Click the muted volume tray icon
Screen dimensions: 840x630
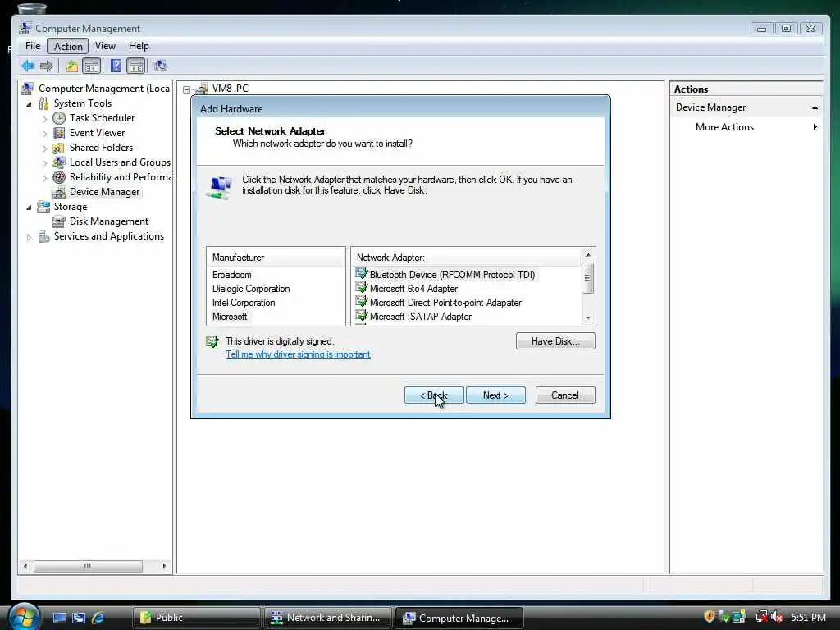pos(777,617)
